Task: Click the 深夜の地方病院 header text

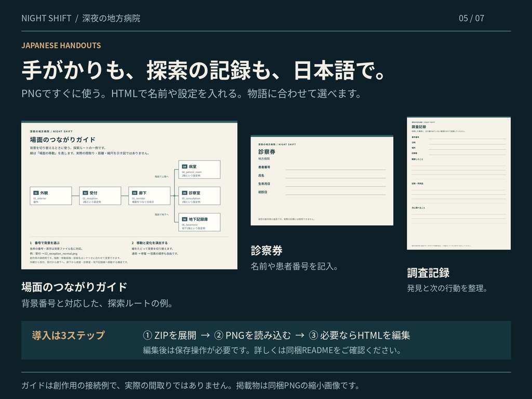Action: [111, 18]
